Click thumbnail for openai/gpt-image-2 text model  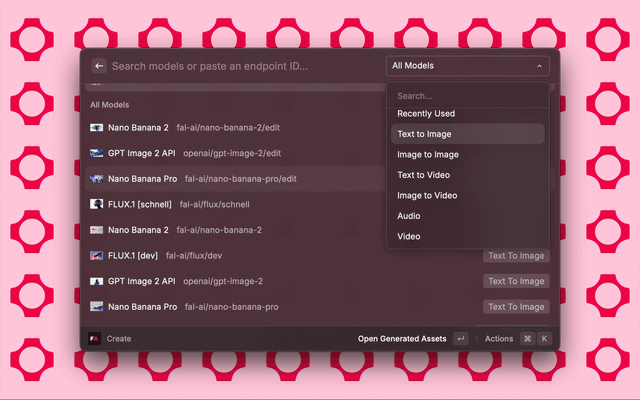pyautogui.click(x=96, y=281)
